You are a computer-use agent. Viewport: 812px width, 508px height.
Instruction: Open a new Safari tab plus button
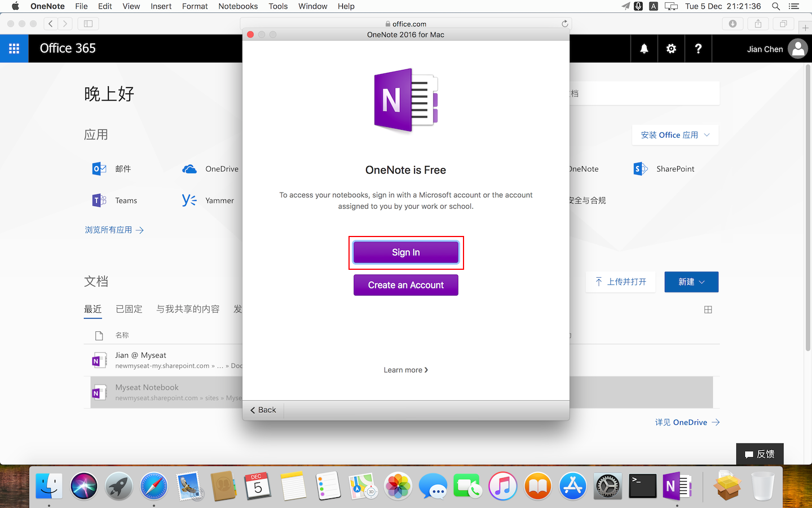coord(805,28)
